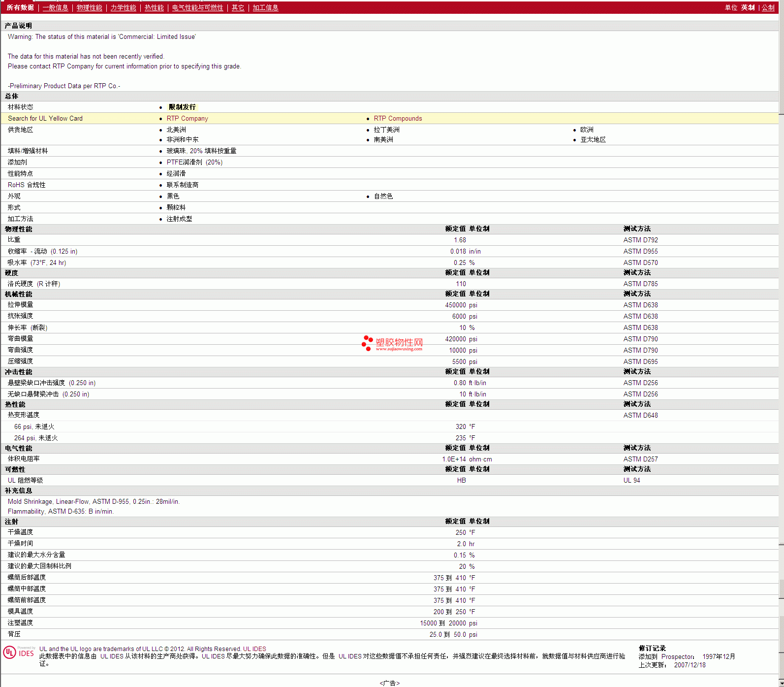Click the <广告> label at the bottom
The image size is (784, 687).
click(390, 683)
